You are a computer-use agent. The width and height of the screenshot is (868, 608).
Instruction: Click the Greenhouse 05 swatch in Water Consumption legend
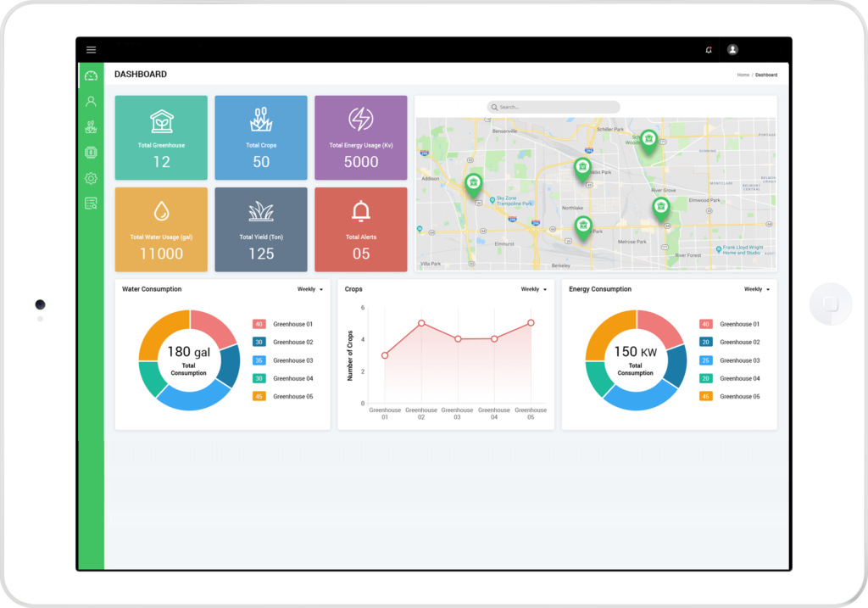pos(259,396)
